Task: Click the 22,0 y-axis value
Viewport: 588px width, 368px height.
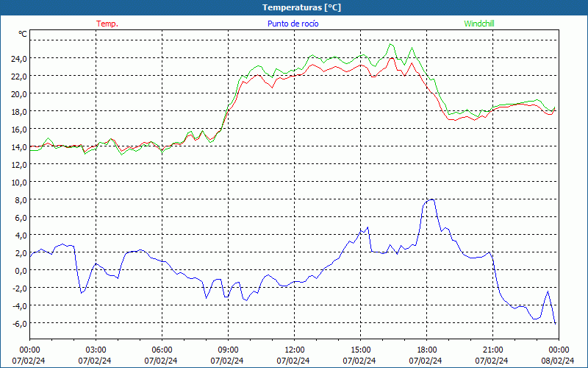Action: coord(19,77)
